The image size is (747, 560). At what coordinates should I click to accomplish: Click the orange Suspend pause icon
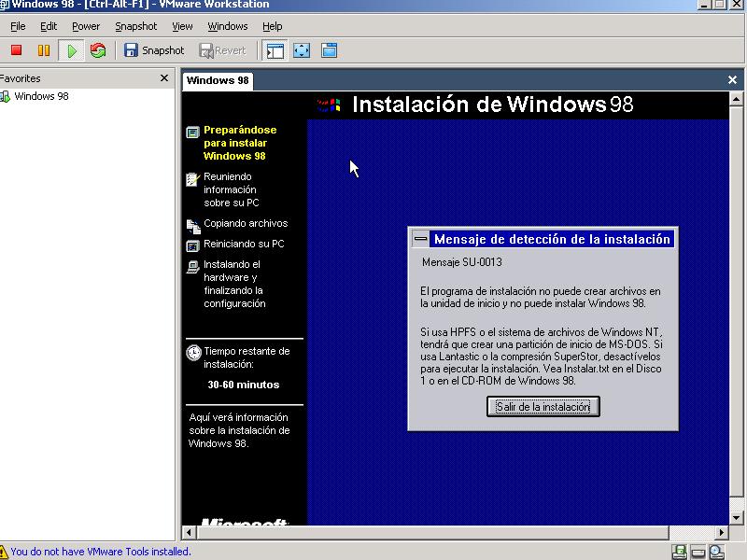[44, 50]
